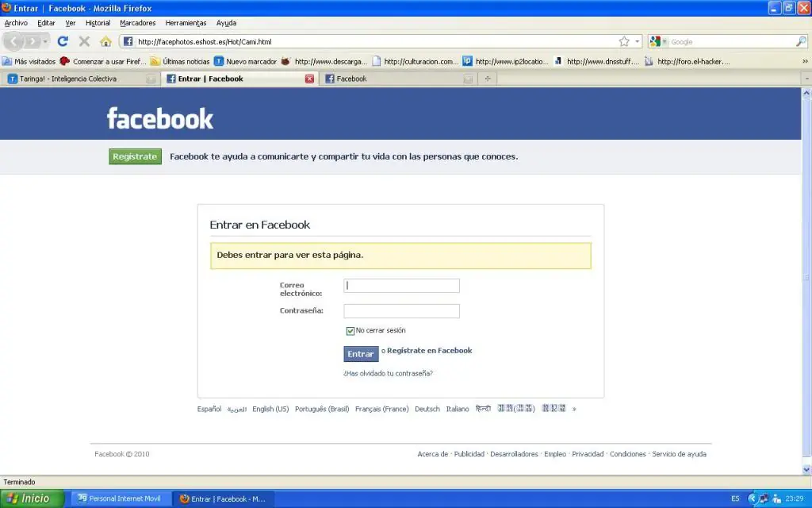Image resolution: width=812 pixels, height=508 pixels.
Task: Click the facebook logo in the header
Action: coord(160,119)
